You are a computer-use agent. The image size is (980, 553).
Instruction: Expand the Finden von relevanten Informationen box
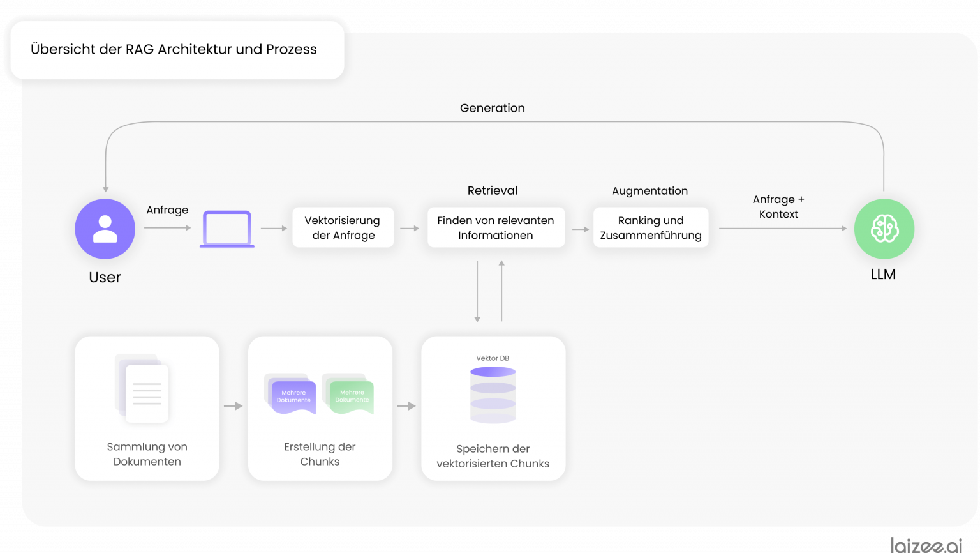pyautogui.click(x=496, y=227)
